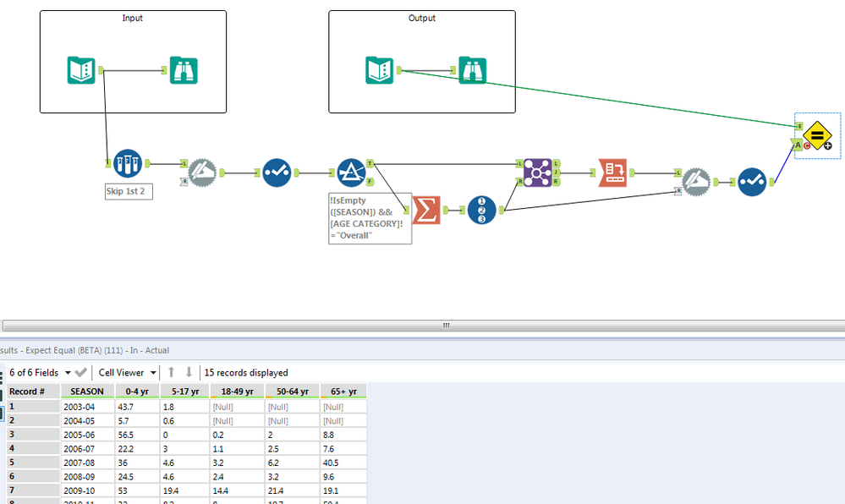Click the 2007-08 season cell
Screen dimensions: 845x504
point(87,463)
